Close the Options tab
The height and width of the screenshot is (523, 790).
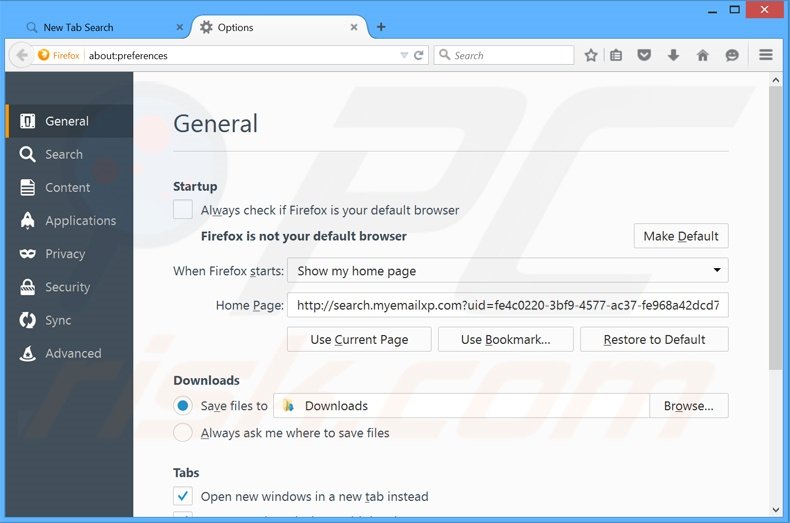354,27
